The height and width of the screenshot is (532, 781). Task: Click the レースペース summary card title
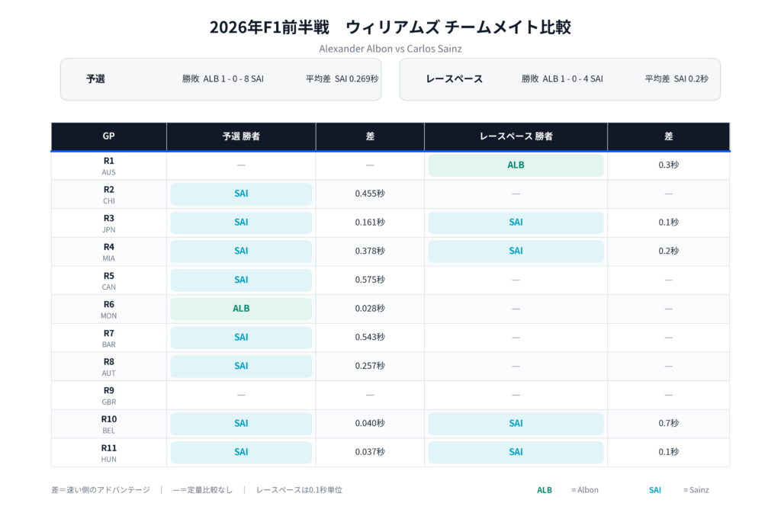(455, 79)
